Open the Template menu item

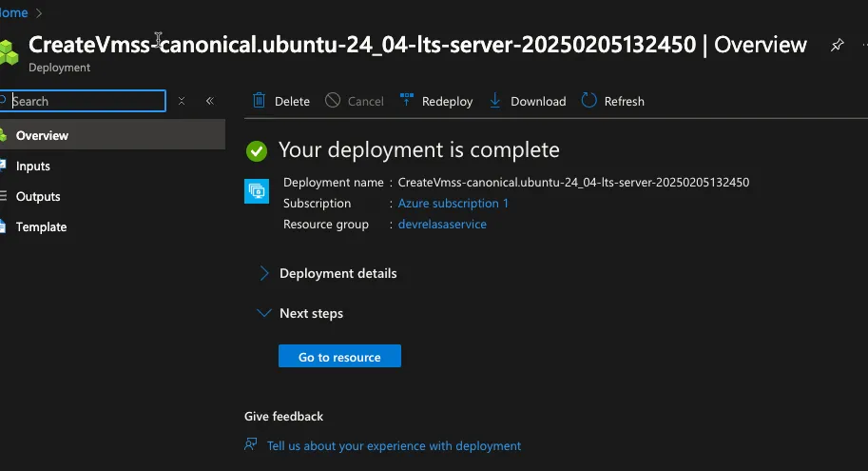[41, 226]
